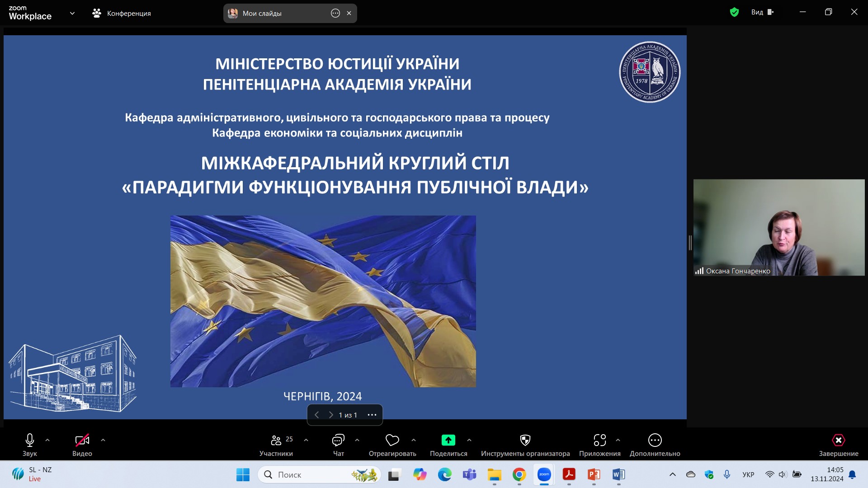Switch to the Conference tab
The width and height of the screenshot is (868, 488).
(x=122, y=13)
